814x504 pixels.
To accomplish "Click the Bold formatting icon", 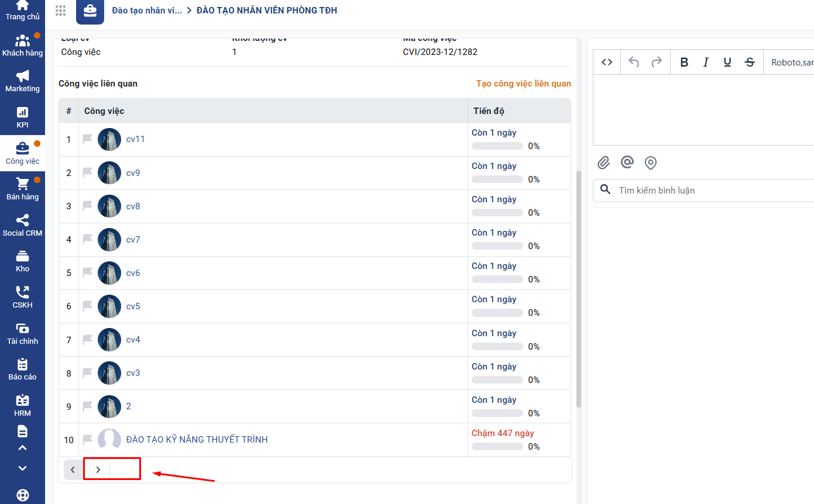I will 684,63.
